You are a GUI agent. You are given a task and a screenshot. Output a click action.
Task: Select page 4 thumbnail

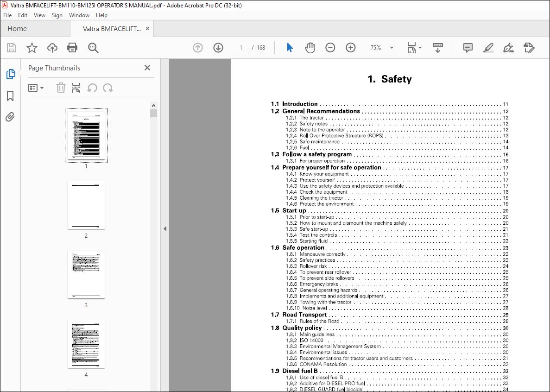[x=86, y=344]
